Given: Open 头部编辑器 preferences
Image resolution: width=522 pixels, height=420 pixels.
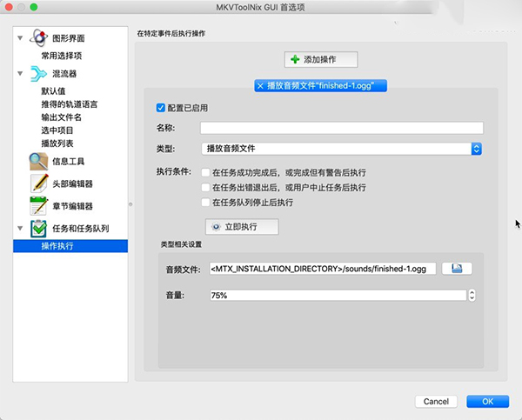Looking at the screenshot, I should [72, 183].
